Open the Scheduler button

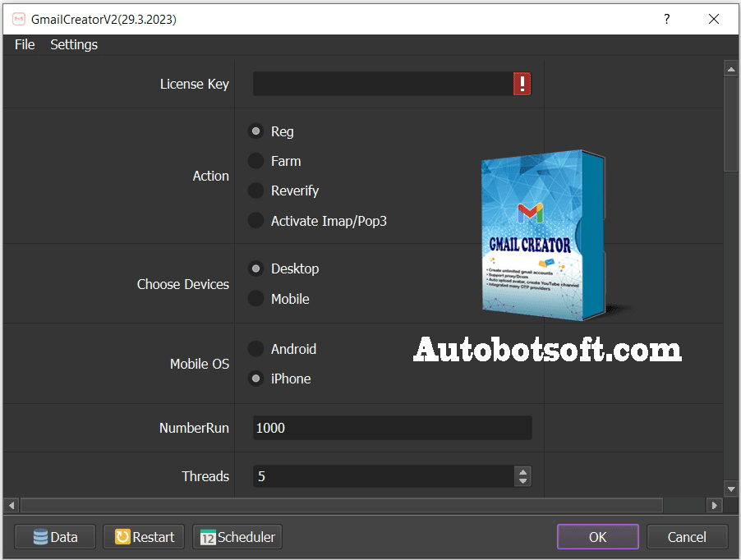pos(237,537)
